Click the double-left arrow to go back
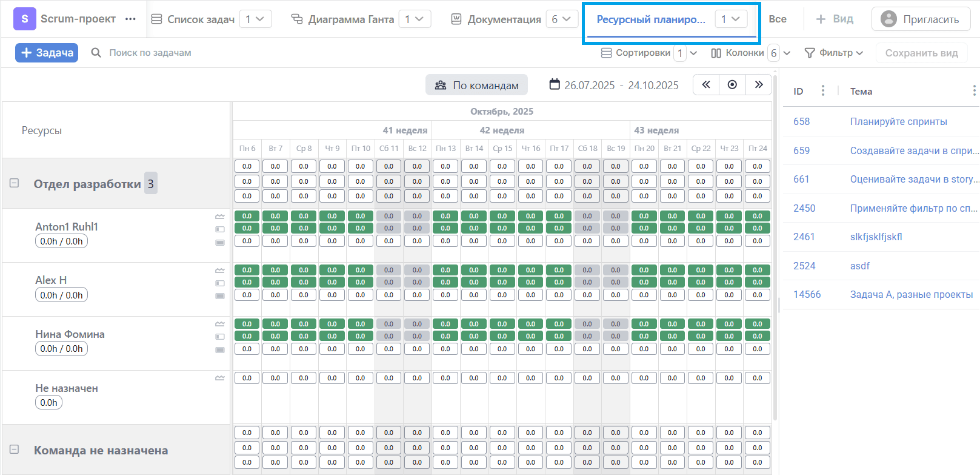This screenshot has height=475, width=980. pos(706,85)
